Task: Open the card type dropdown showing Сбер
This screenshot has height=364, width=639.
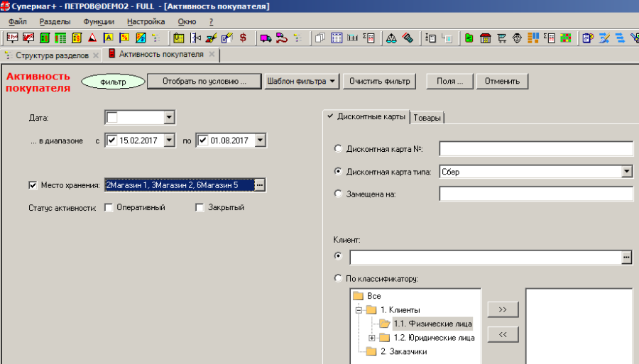Action: 627,172
